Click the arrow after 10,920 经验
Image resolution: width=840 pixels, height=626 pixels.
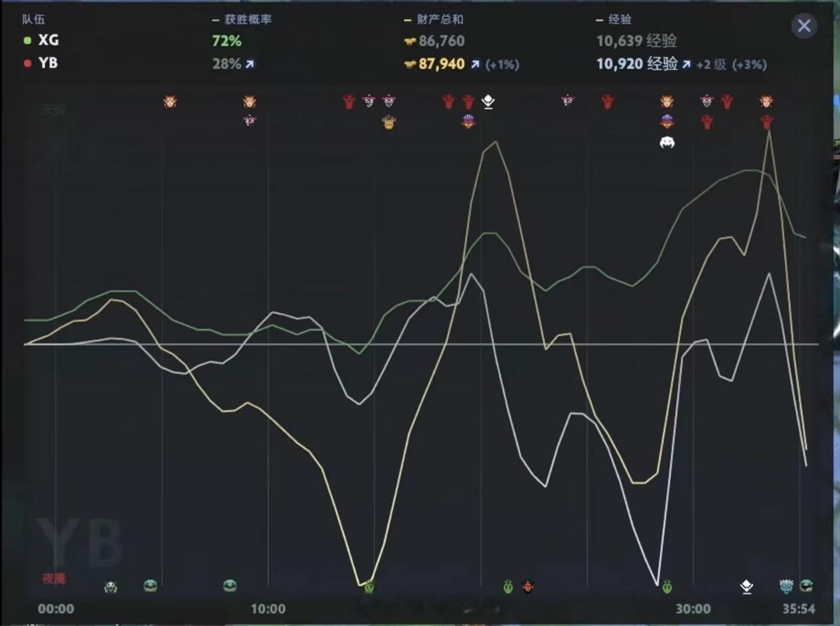click(x=686, y=64)
